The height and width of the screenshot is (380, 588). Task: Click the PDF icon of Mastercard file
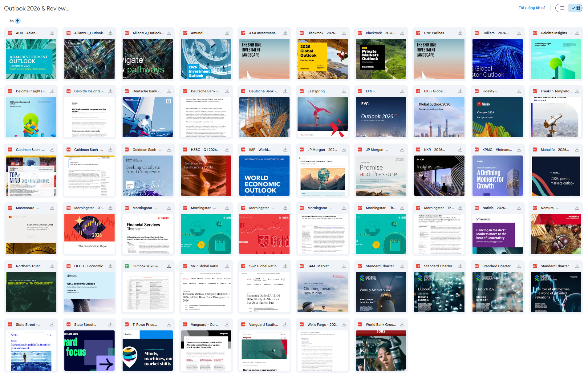pyautogui.click(x=10, y=208)
